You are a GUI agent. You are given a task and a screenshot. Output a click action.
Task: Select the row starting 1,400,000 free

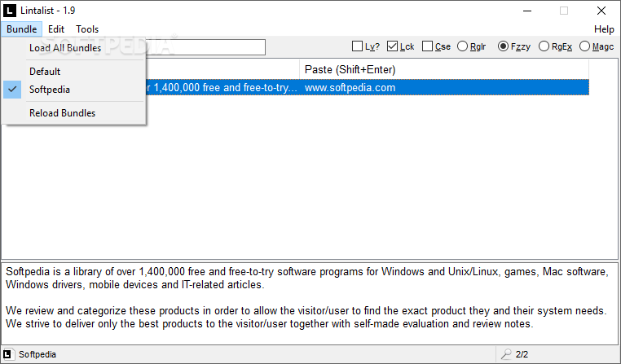tap(367, 87)
